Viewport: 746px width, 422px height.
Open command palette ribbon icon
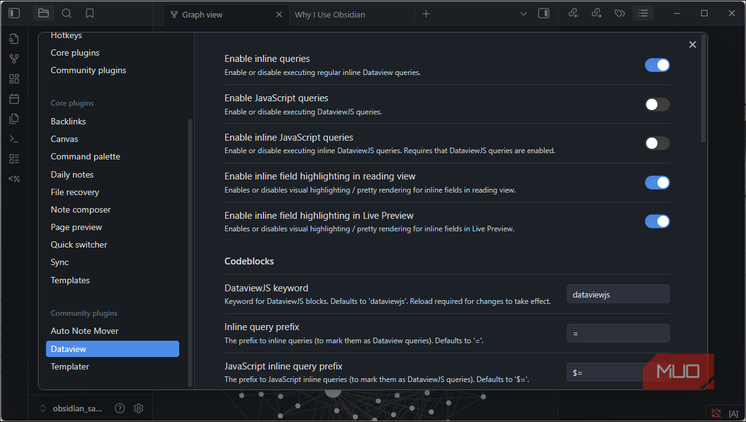[14, 139]
